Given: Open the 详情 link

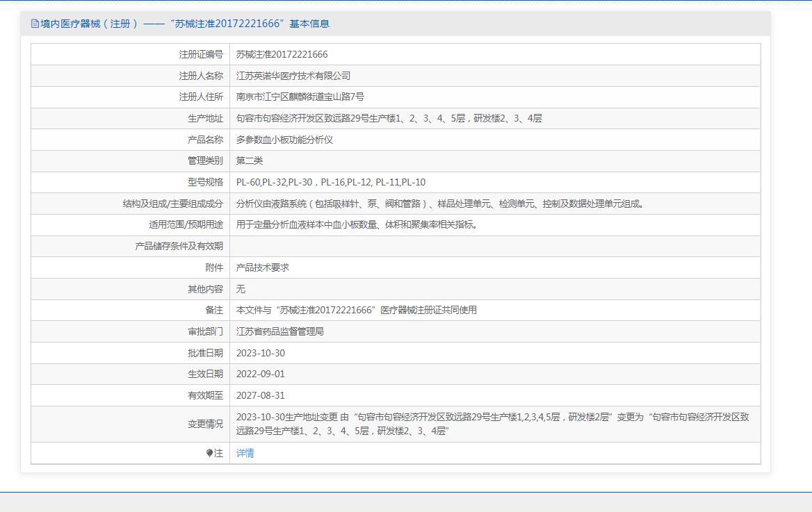Looking at the screenshot, I should pos(245,454).
